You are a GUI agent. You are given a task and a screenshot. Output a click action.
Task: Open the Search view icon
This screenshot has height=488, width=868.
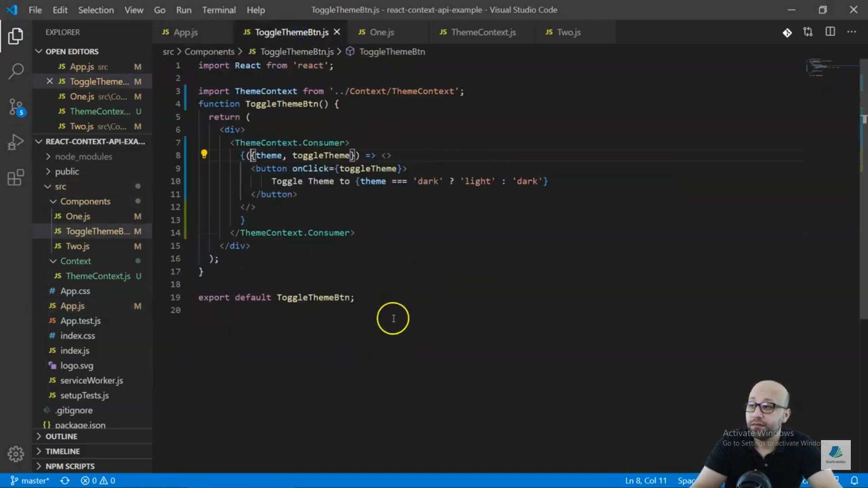(x=16, y=71)
